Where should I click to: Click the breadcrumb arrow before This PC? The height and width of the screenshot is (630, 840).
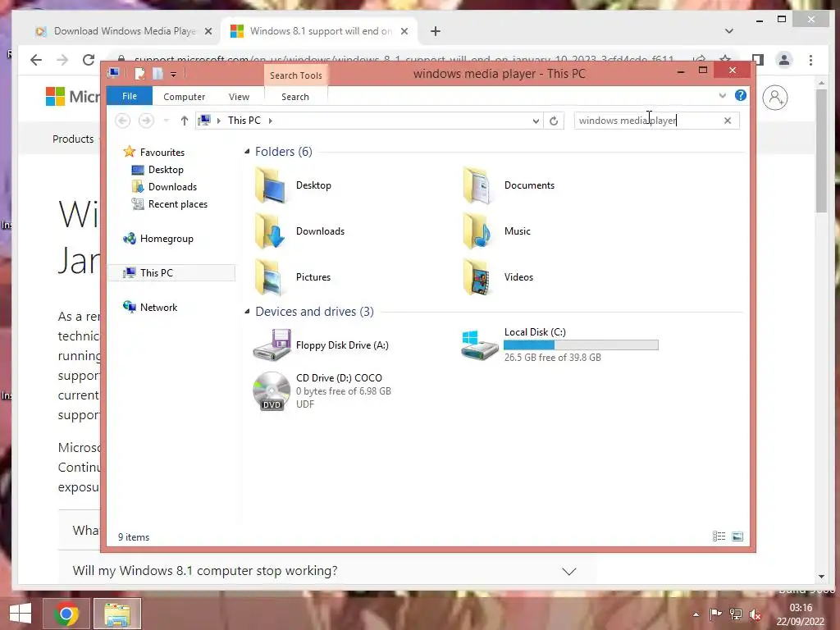coord(218,121)
